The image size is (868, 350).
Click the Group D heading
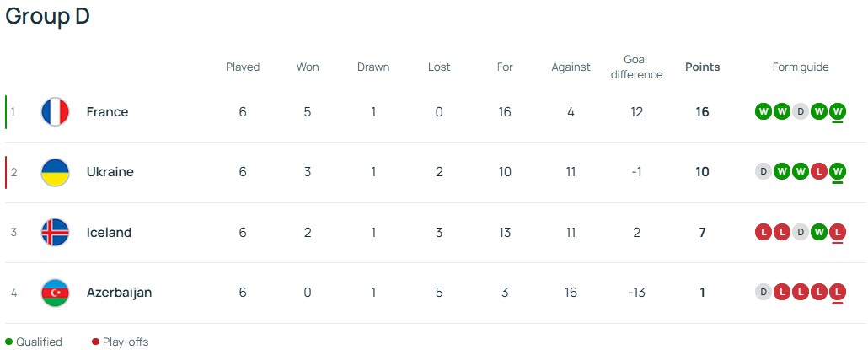(x=48, y=17)
